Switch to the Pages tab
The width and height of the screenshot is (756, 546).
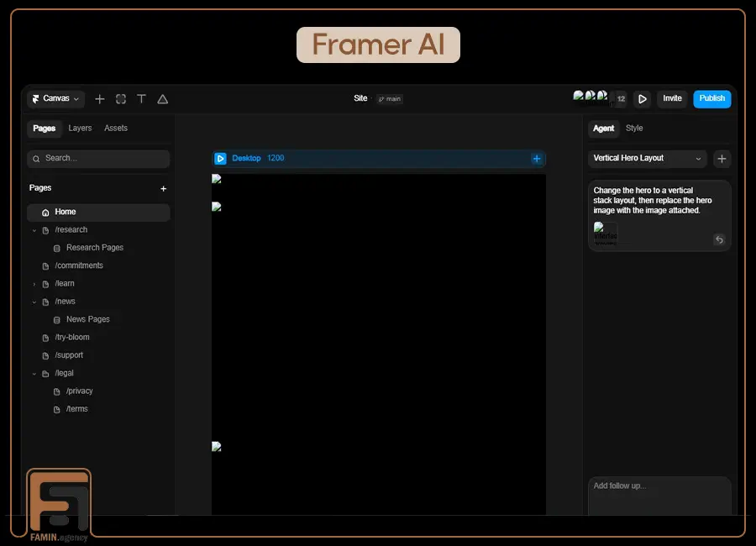[45, 129]
